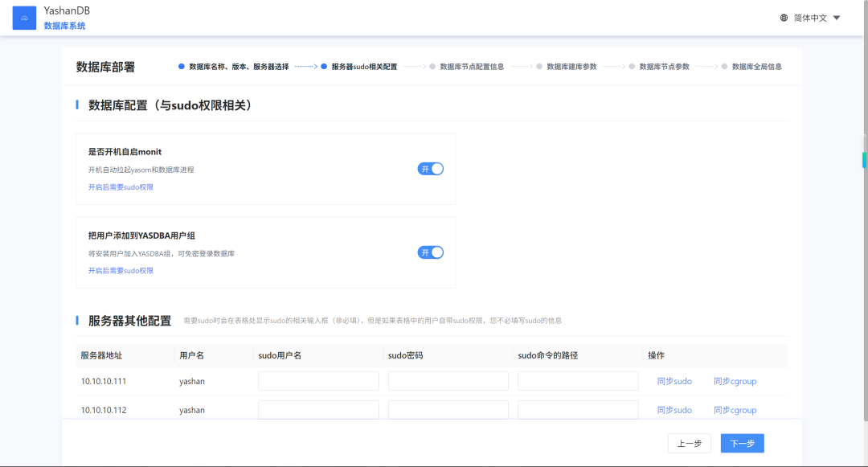Open the 数据库节点参数 step
868x467 pixels.
(x=665, y=67)
